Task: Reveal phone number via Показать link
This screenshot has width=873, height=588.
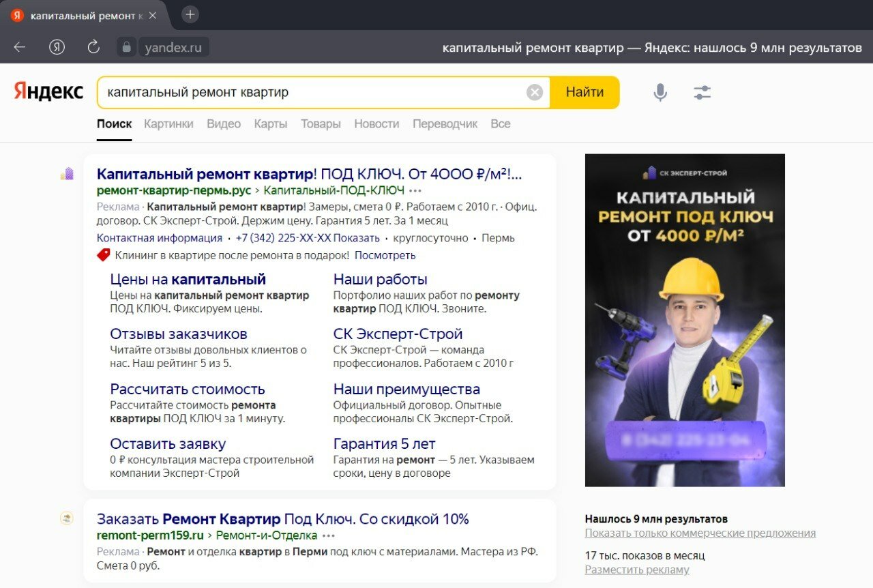Action: (356, 238)
